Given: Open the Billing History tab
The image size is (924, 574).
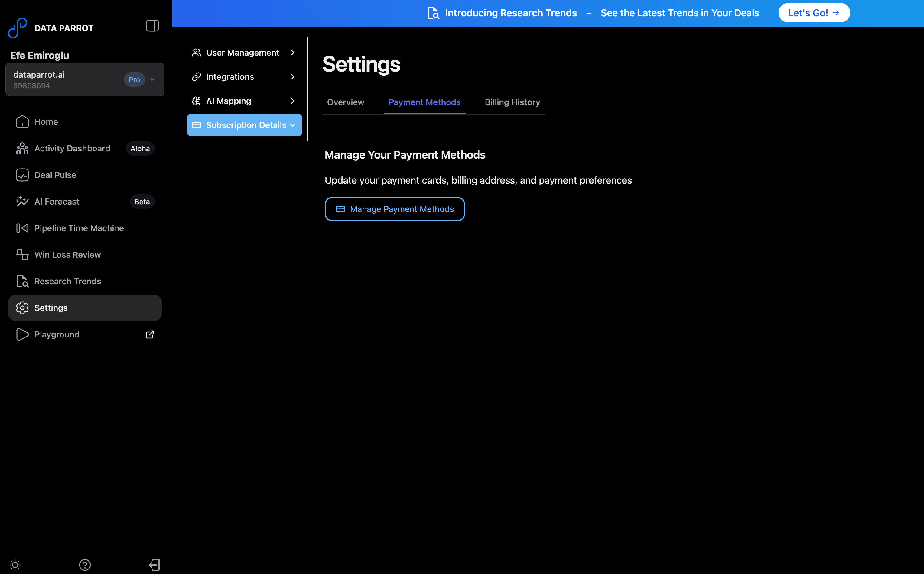Looking at the screenshot, I should coord(512,102).
